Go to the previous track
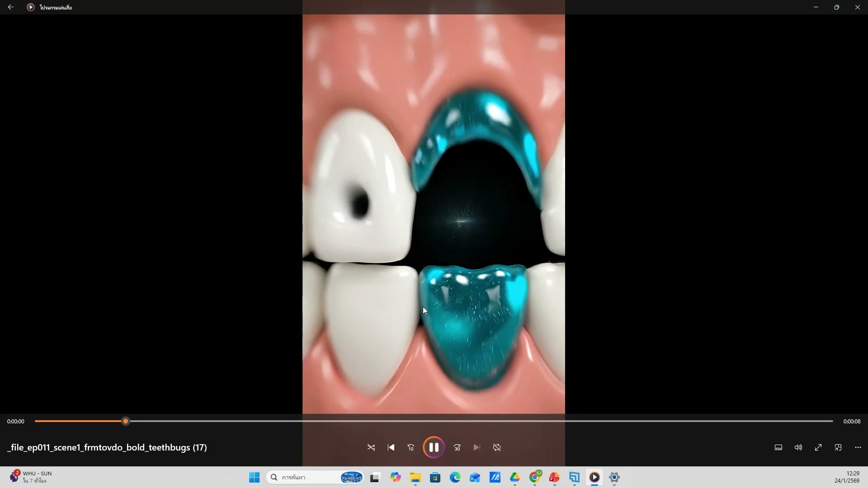The width and height of the screenshot is (868, 488). [391, 447]
